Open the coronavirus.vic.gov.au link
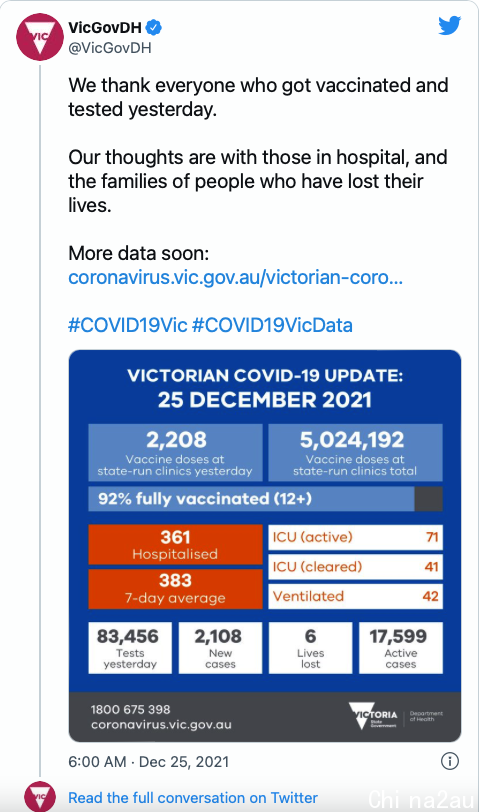The width and height of the screenshot is (479, 812). pos(236,277)
